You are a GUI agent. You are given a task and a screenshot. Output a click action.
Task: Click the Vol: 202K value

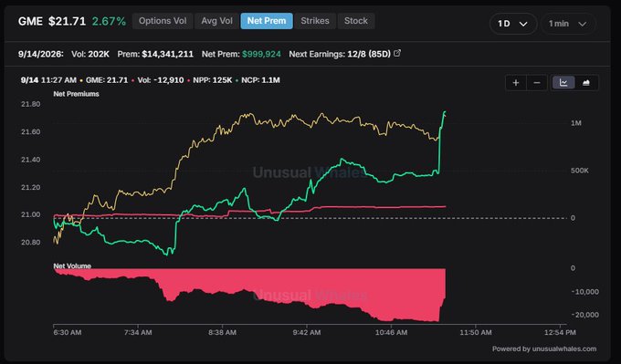90,54
